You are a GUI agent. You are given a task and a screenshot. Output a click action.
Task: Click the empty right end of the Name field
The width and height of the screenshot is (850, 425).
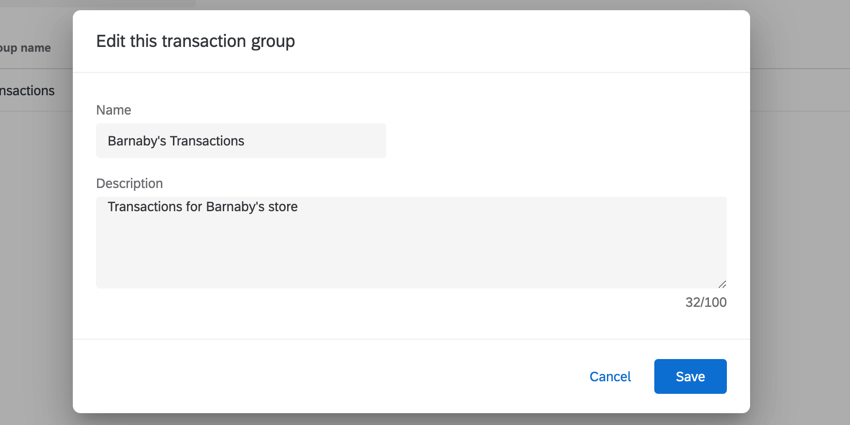tap(340, 141)
